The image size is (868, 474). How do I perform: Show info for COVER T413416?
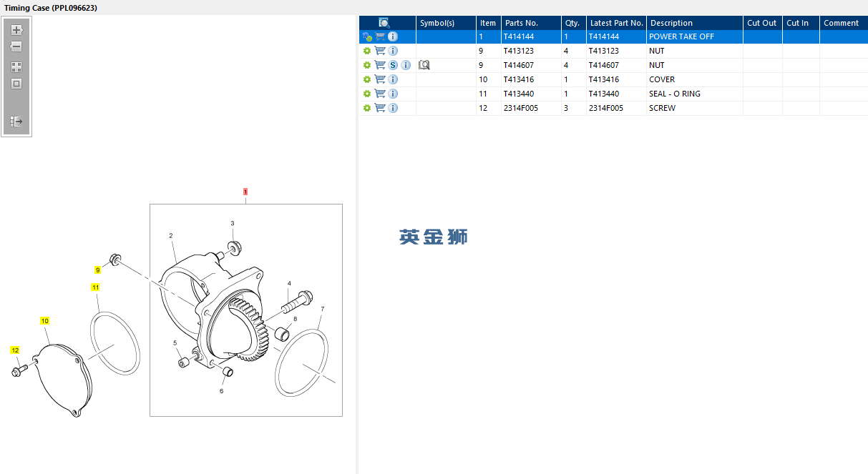(393, 79)
